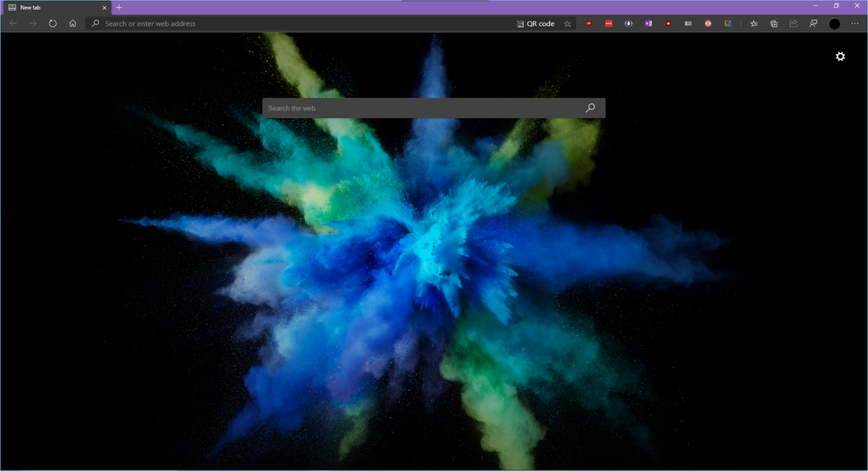Click the magnifier in the web search box
The image size is (868, 471).
pos(590,108)
